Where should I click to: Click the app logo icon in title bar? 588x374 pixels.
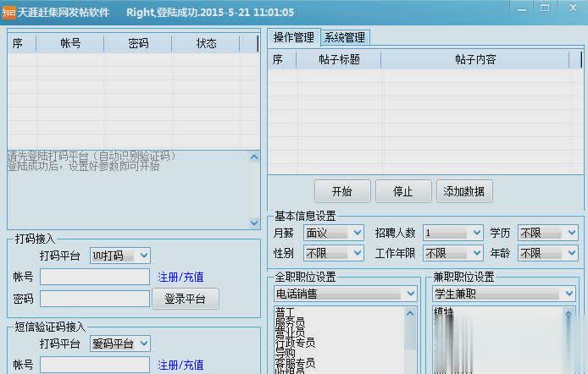pyautogui.click(x=9, y=12)
